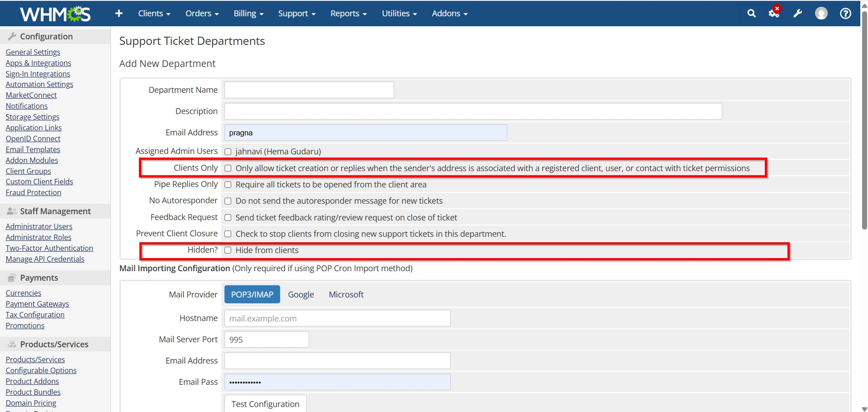Open the admin user avatar menu
The width and height of the screenshot is (868, 412).
pyautogui.click(x=821, y=14)
